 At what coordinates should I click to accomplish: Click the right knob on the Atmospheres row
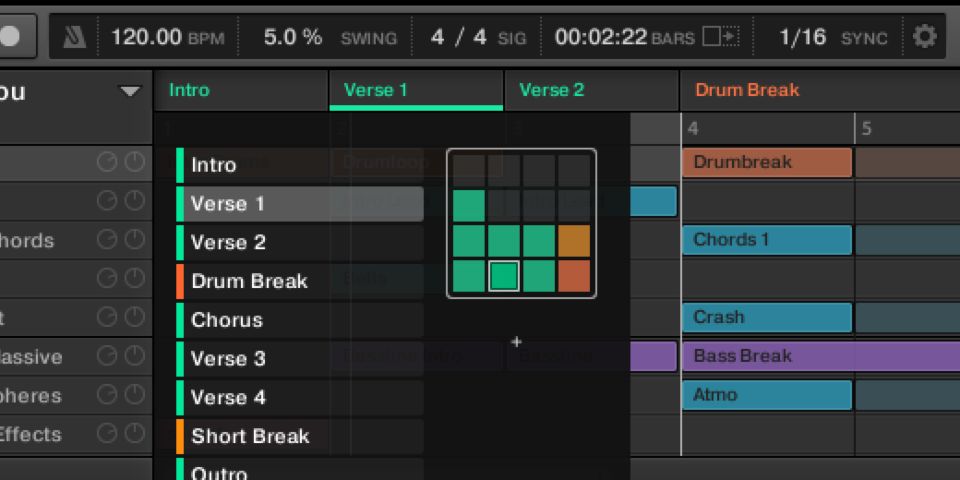coord(135,396)
